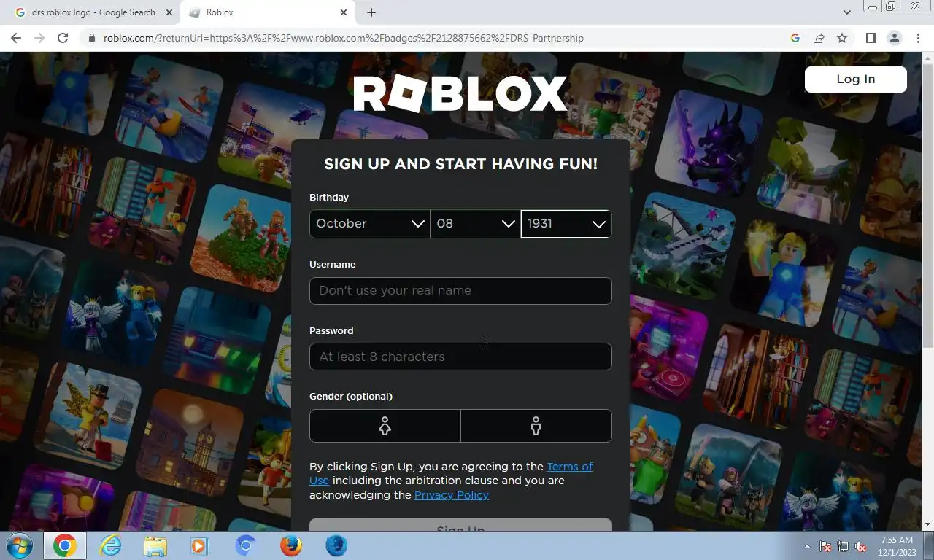The height and width of the screenshot is (560, 934).
Task: Open Windows Media Player from taskbar
Action: (198, 545)
